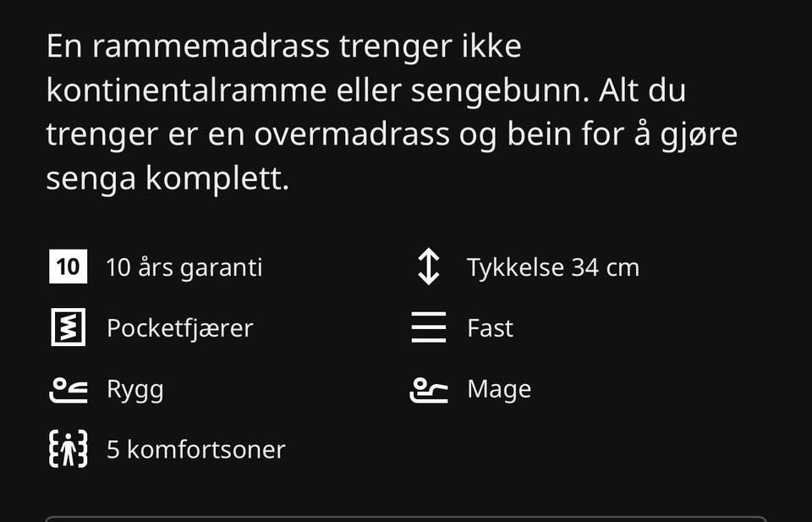Select the 'Rygg' sleeping position text
Image resolution: width=812 pixels, height=522 pixels.
135,389
